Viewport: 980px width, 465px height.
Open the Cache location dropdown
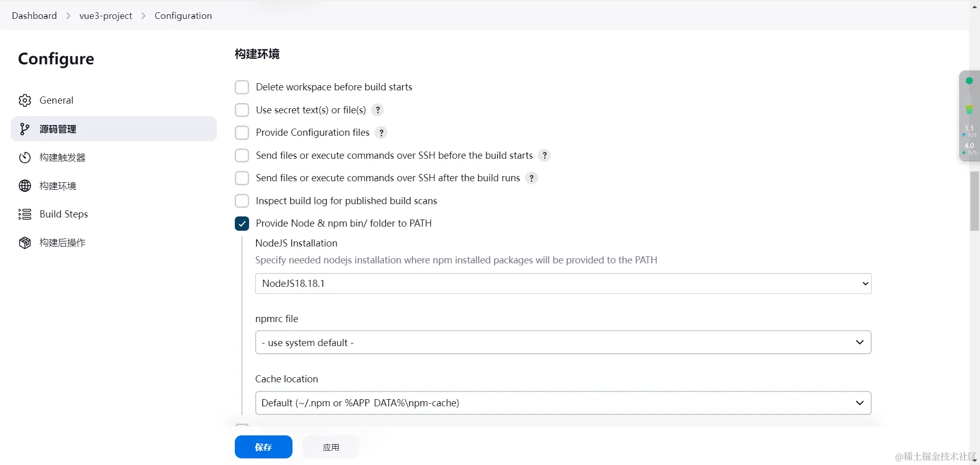click(x=563, y=403)
